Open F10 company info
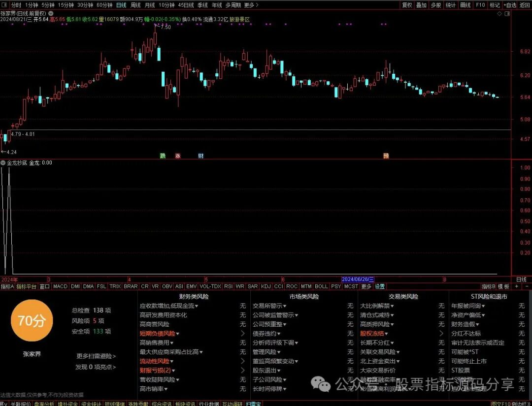This screenshot has width=532, height=406. (x=480, y=5)
